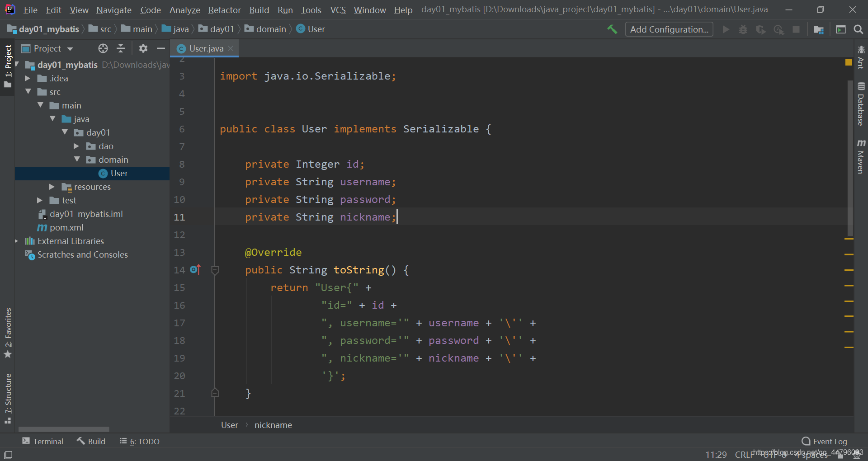Viewport: 868px width, 461px height.
Task: Open Search Everywhere magnifier
Action: pyautogui.click(x=858, y=29)
